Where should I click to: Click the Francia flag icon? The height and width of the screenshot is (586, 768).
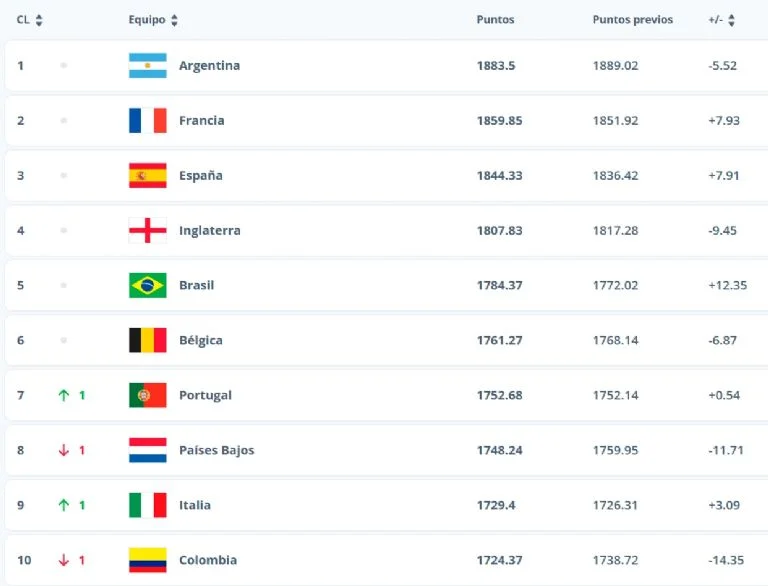(x=147, y=121)
